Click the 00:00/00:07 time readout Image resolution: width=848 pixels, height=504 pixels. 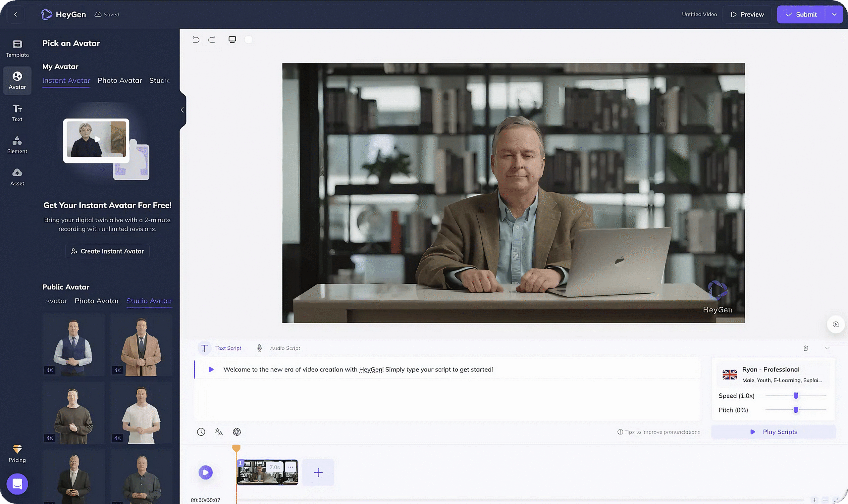[206, 500]
